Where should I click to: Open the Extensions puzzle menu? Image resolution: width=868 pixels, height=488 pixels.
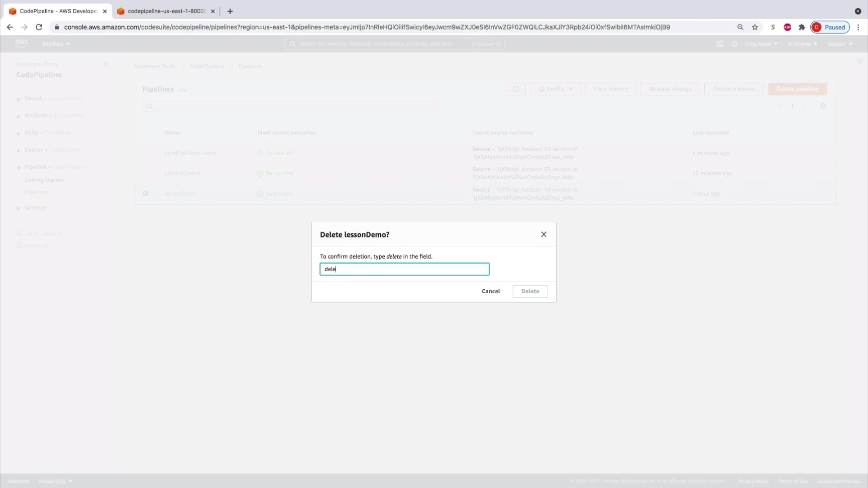pos(802,27)
